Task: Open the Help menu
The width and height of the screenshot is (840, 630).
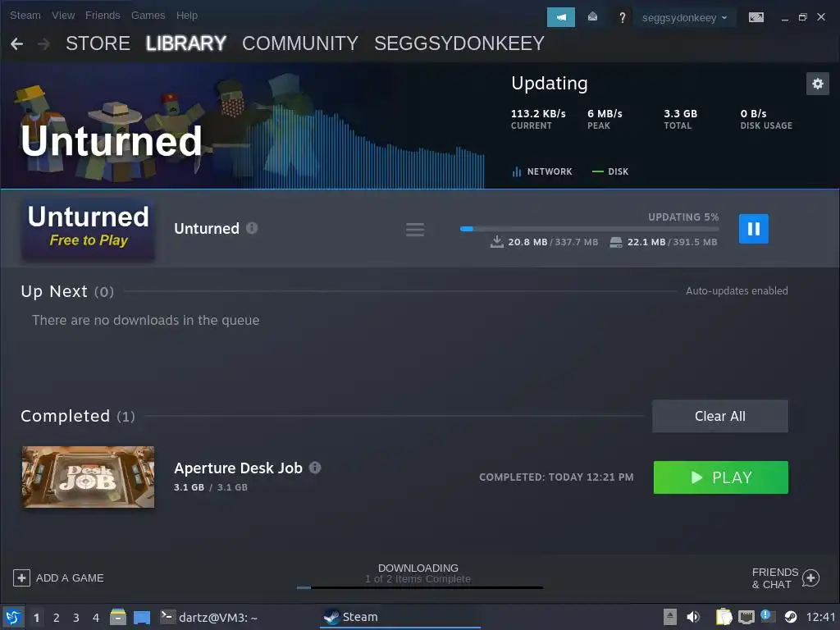Action: pyautogui.click(x=187, y=16)
